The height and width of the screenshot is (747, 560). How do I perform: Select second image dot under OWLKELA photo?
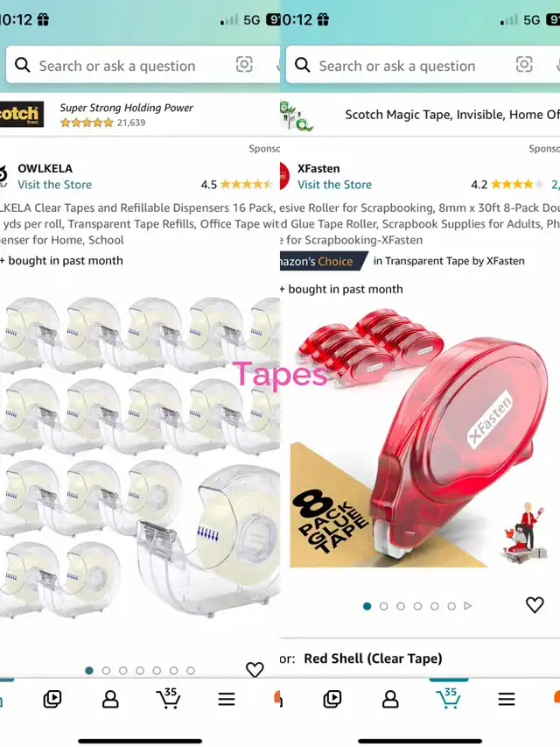pyautogui.click(x=106, y=671)
